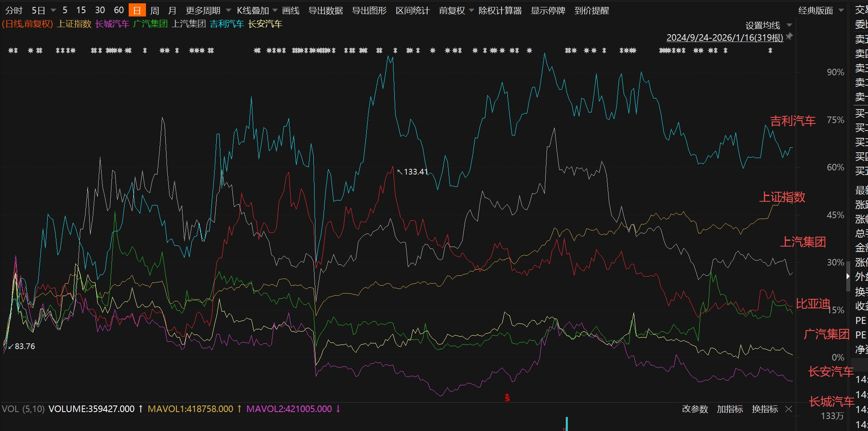Switch to the 周 weekly period
Image resolution: width=868 pixels, height=431 pixels.
155,10
